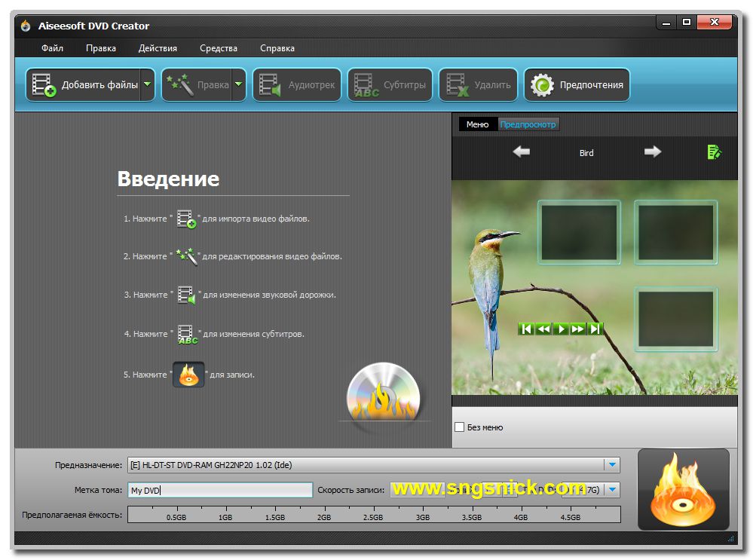Click the Метка тома input field

(x=220, y=490)
